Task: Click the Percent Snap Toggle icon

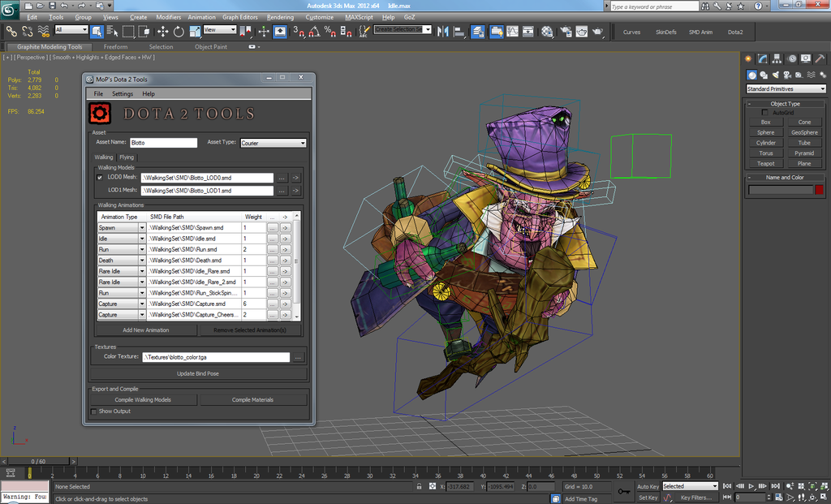Action: click(x=329, y=32)
